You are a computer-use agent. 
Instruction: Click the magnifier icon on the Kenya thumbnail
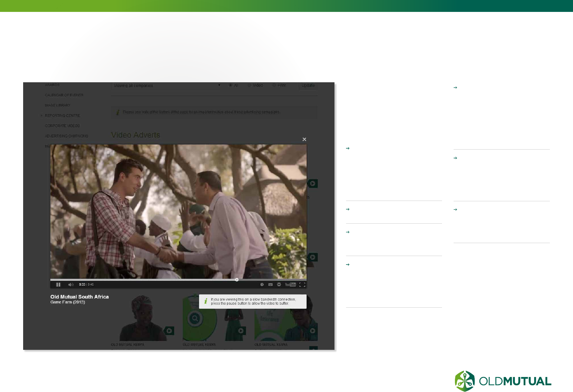[195, 319]
